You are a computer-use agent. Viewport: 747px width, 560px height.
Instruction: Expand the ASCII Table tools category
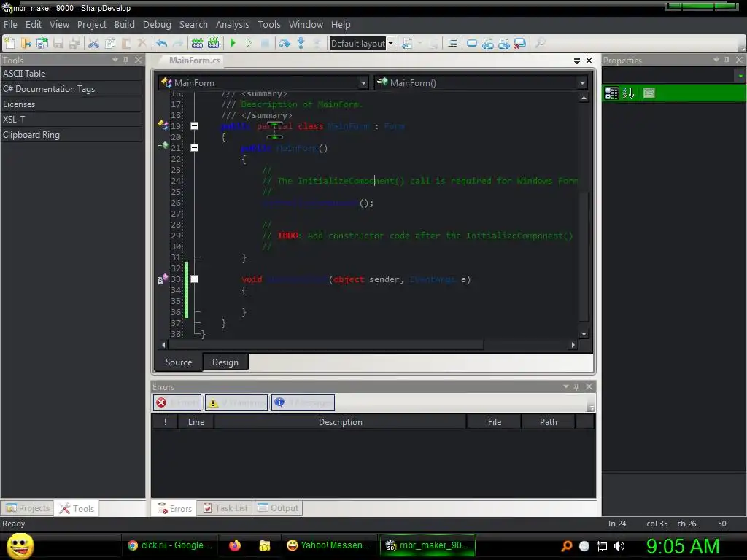click(x=71, y=74)
